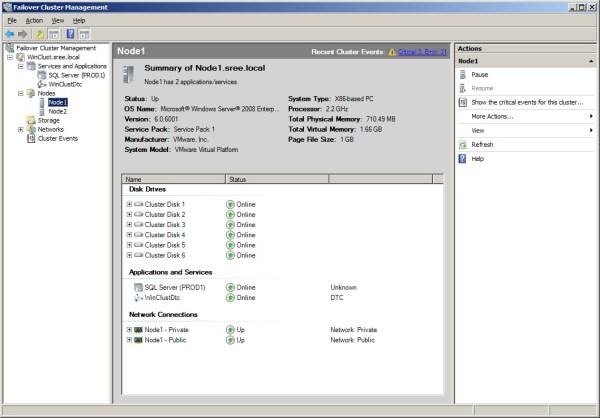The height and width of the screenshot is (418, 600).
Task: Click the Forward arrow toolbar icon
Action: [x=23, y=33]
